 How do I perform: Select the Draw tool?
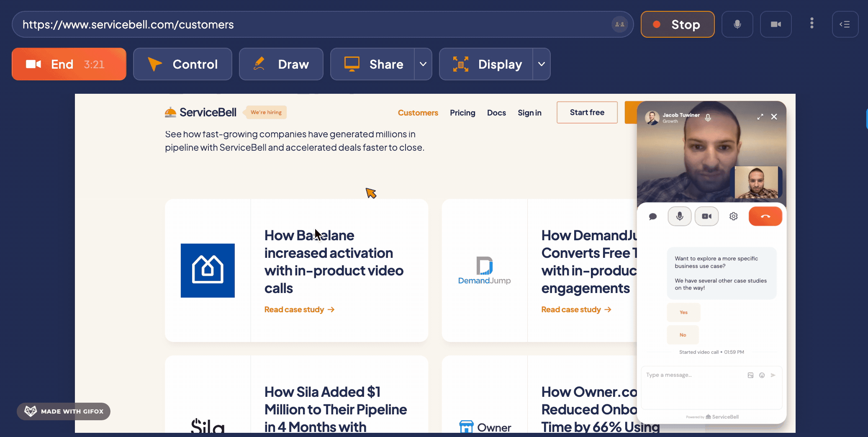(281, 64)
